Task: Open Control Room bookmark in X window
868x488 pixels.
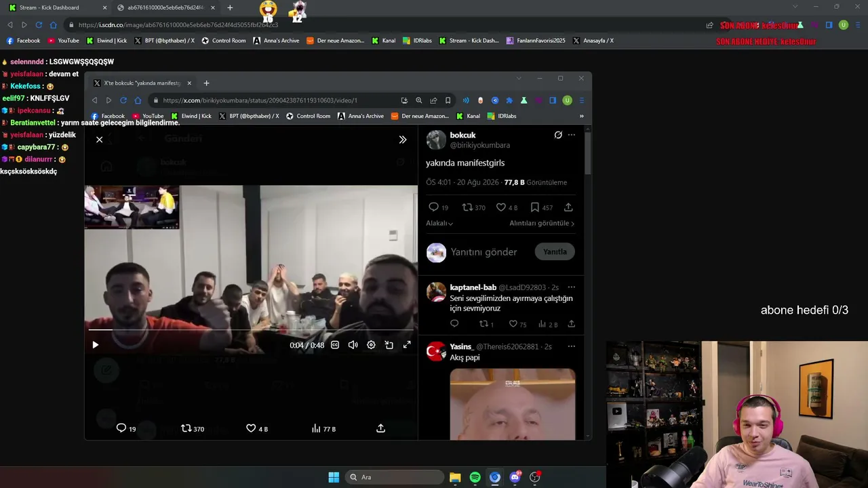Action: pos(309,116)
